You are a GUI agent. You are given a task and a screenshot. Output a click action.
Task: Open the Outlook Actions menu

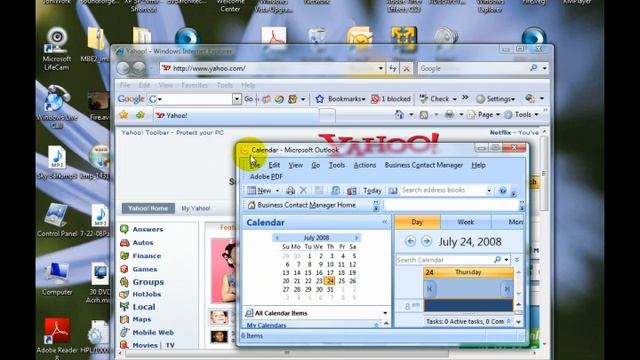(x=364, y=165)
